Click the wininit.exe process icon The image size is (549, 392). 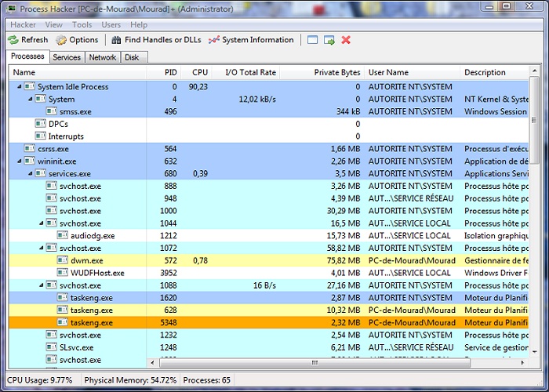[30, 161]
